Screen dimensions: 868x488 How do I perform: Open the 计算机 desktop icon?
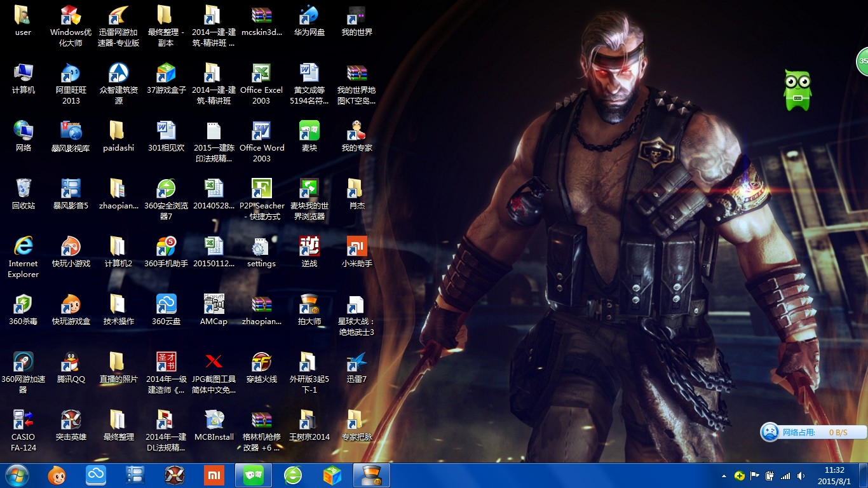(x=23, y=79)
